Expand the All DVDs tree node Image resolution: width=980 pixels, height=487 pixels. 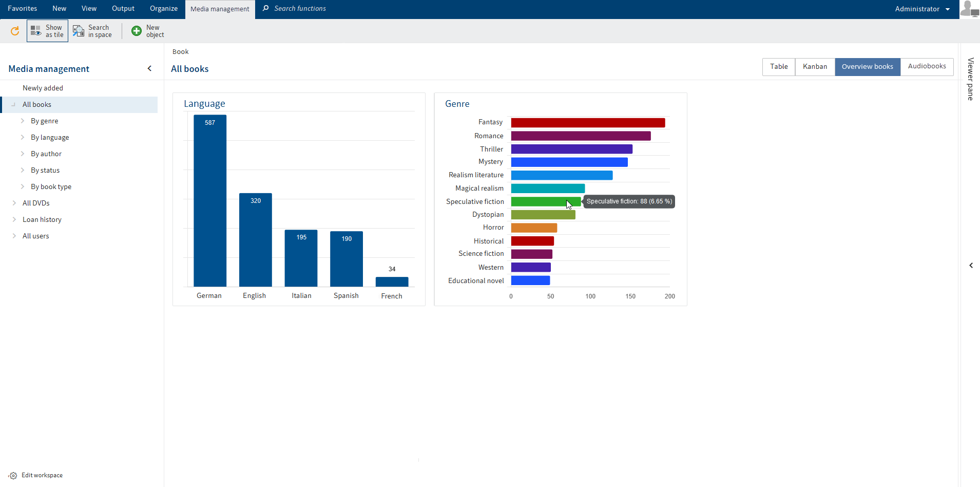coord(15,203)
